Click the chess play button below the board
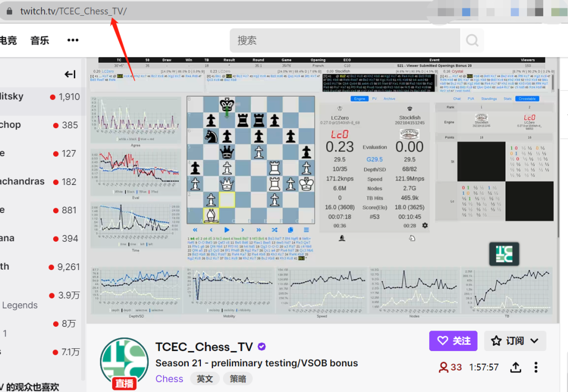The height and width of the screenshot is (392, 568). point(227,230)
